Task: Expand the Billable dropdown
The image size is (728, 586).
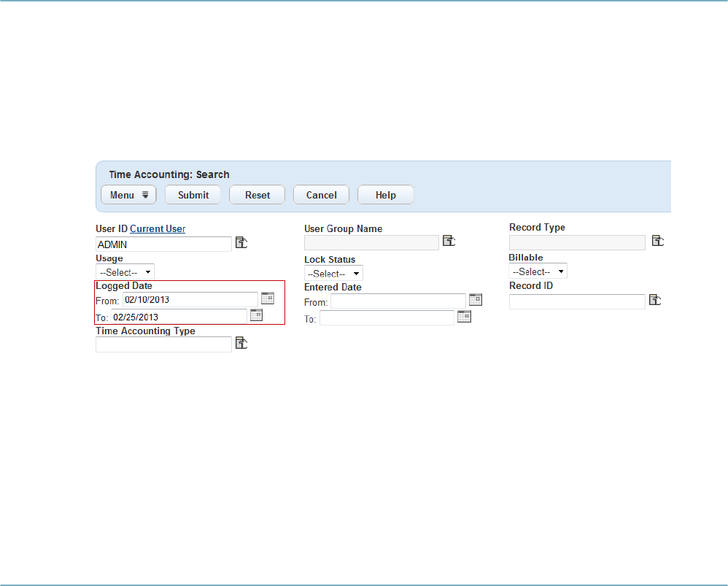Action: 538,271
